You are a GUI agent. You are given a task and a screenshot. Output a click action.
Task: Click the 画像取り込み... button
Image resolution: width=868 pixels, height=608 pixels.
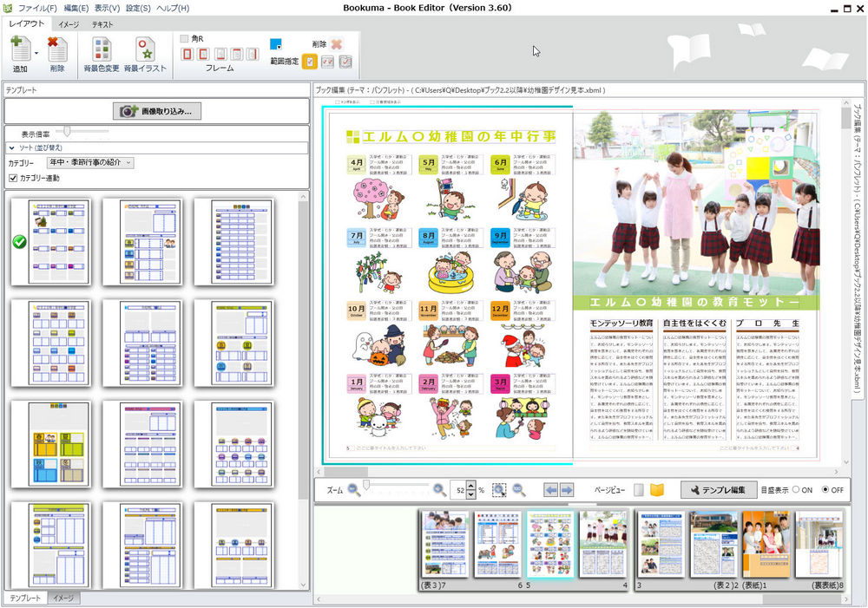click(157, 111)
